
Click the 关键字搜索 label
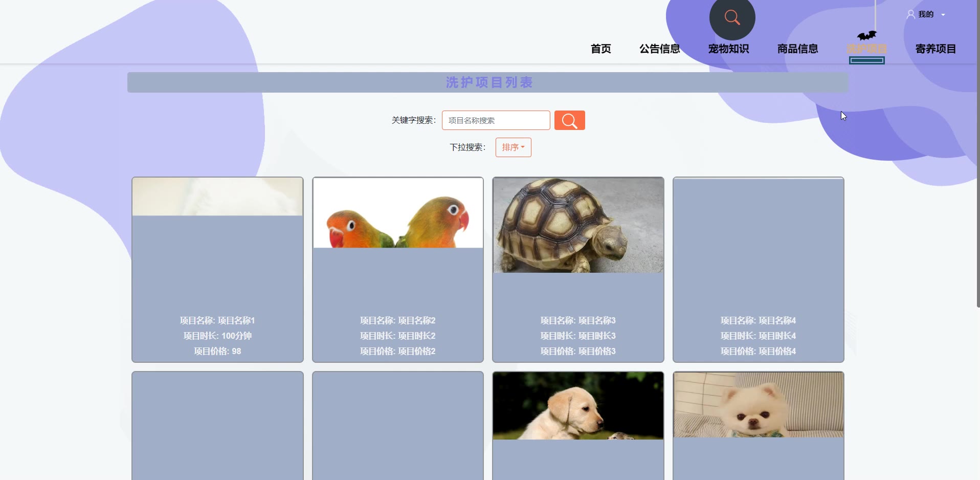[x=414, y=120]
